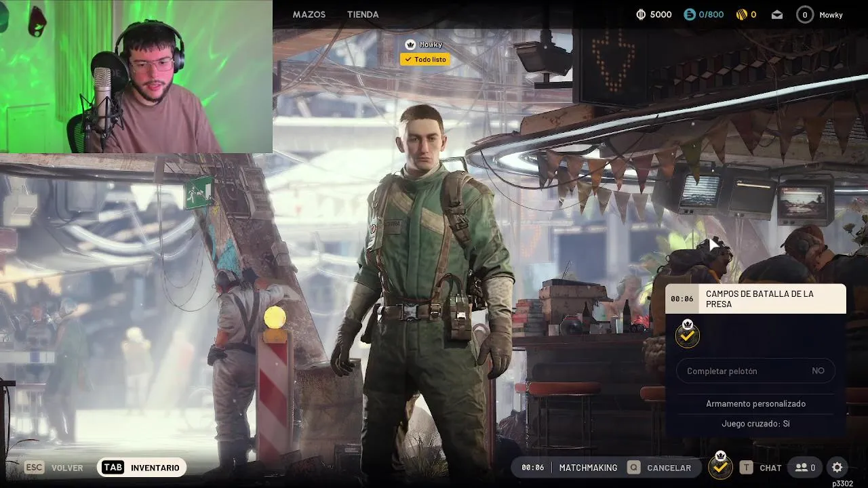Click the 0/800 currency amount

[x=711, y=14]
